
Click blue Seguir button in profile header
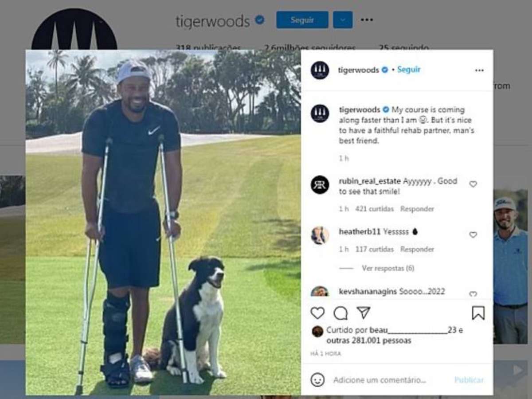(x=302, y=20)
